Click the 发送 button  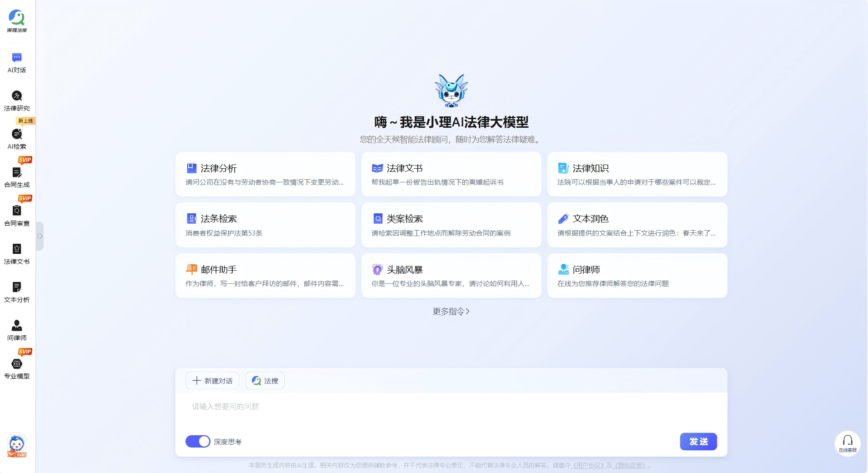[698, 442]
